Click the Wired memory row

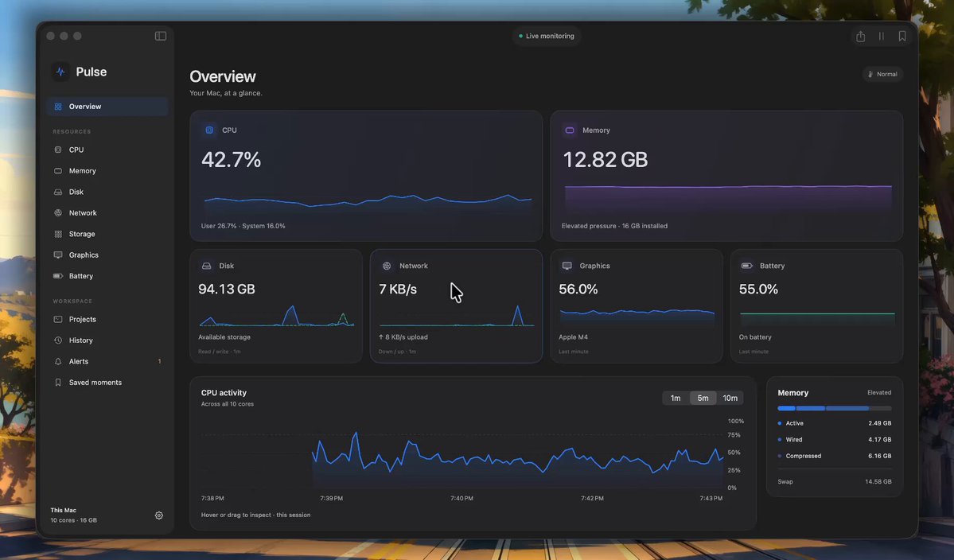pos(834,440)
